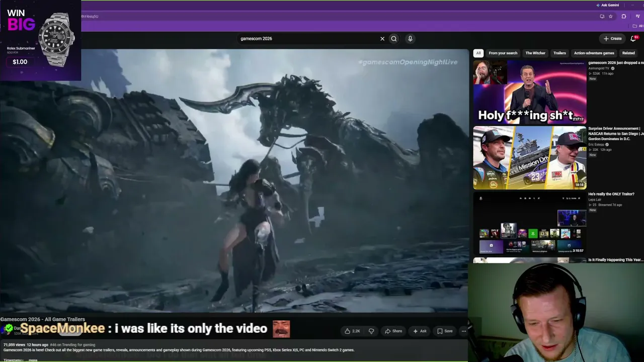Open the Holy f***ing sh*t thumbnail
Image resolution: width=644 pixels, height=362 pixels.
tap(530, 92)
